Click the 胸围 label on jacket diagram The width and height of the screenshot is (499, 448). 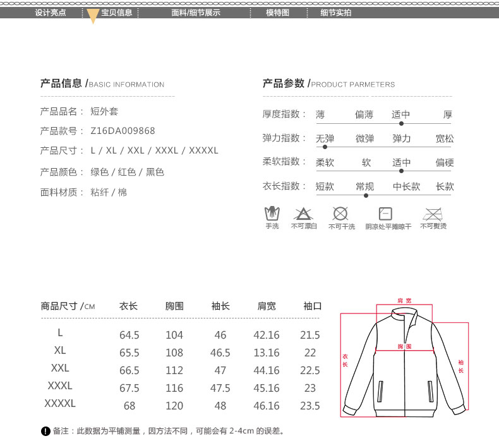tap(404, 346)
